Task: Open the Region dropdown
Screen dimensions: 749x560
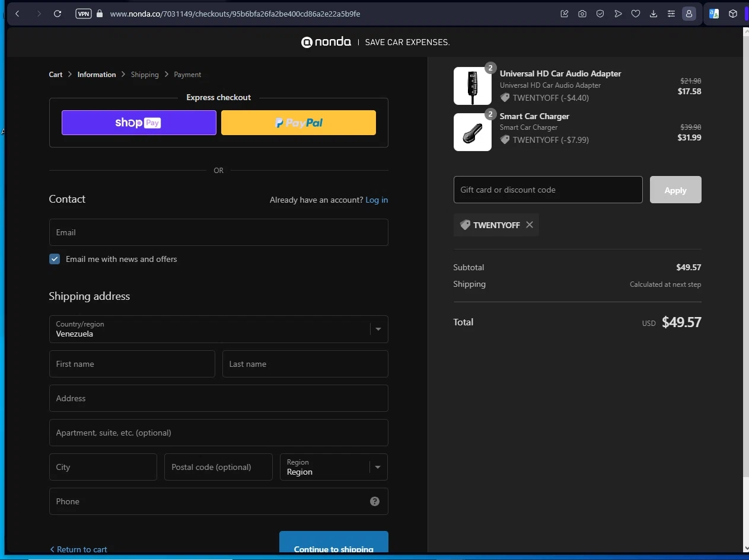Action: point(334,467)
